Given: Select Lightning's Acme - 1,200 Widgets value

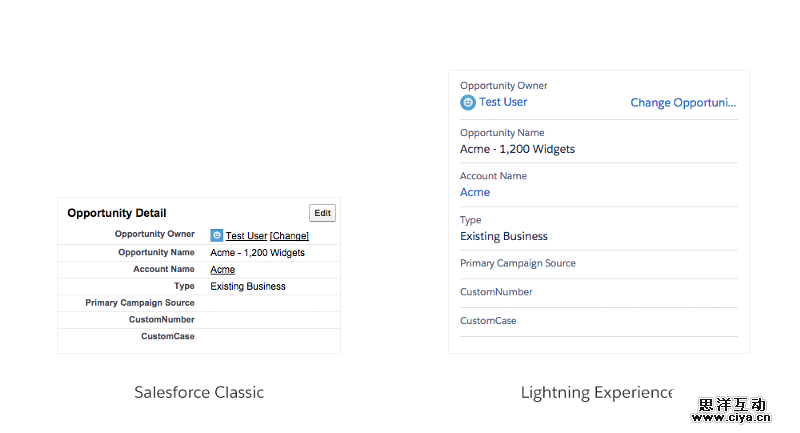Looking at the screenshot, I should pos(517,149).
